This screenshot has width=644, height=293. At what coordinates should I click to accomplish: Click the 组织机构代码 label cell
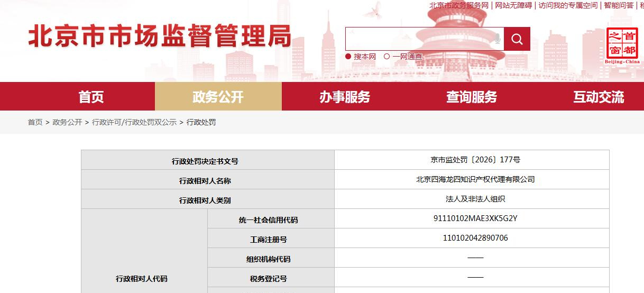[x=271, y=259]
